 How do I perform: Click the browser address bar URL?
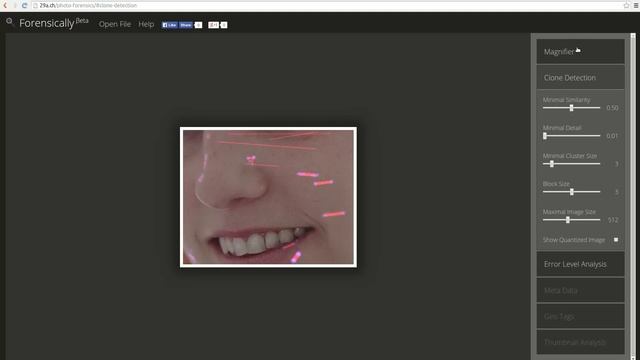click(88, 5)
